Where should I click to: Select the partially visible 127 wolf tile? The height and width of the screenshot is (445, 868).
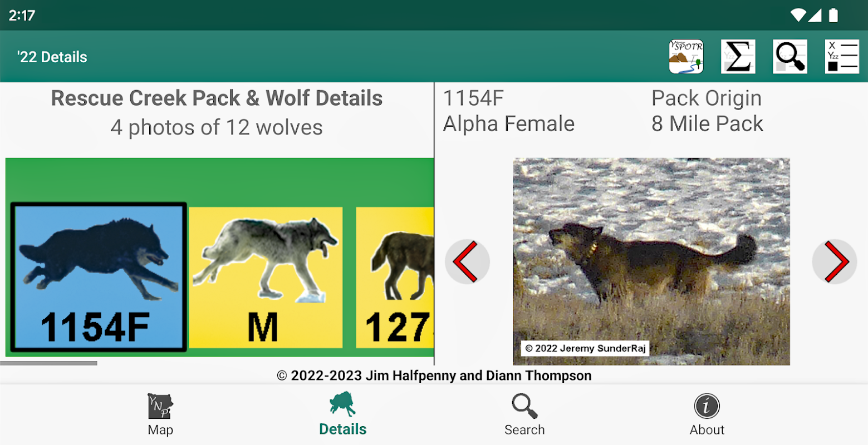point(395,278)
